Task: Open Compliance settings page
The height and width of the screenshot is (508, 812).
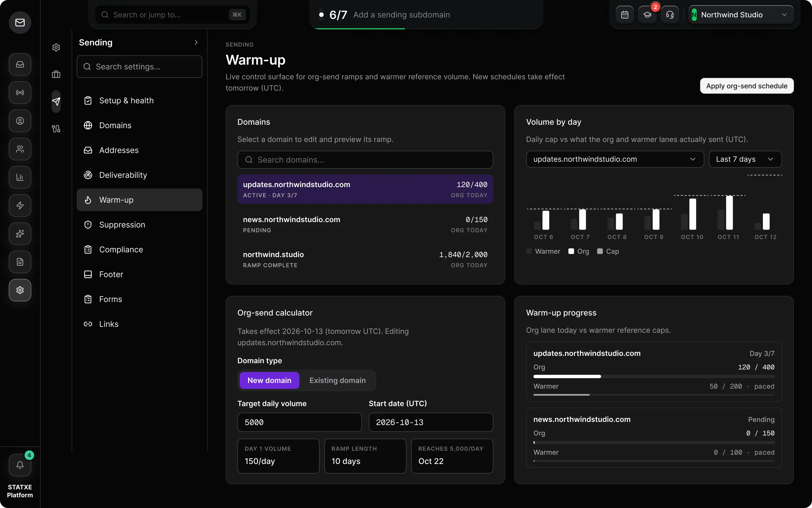Action: (x=140, y=250)
